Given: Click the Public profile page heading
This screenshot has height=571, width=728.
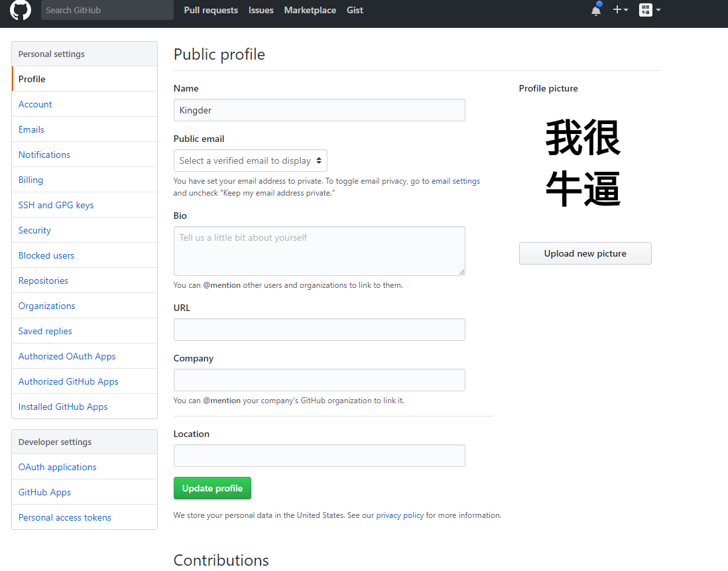Looking at the screenshot, I should click(x=219, y=54).
